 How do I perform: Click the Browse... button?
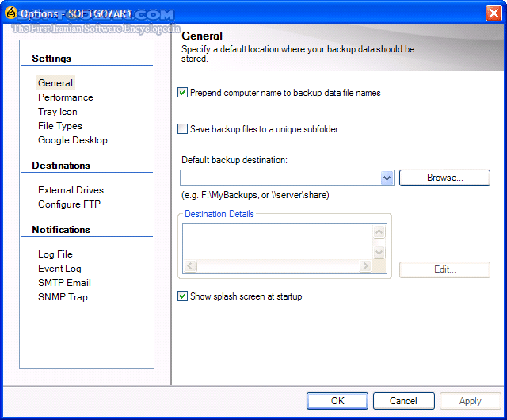click(x=444, y=178)
